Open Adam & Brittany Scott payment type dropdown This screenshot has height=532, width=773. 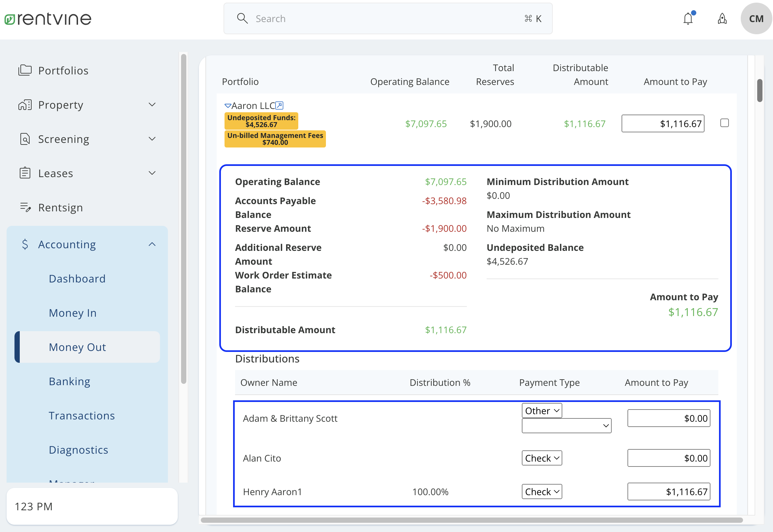click(x=542, y=411)
